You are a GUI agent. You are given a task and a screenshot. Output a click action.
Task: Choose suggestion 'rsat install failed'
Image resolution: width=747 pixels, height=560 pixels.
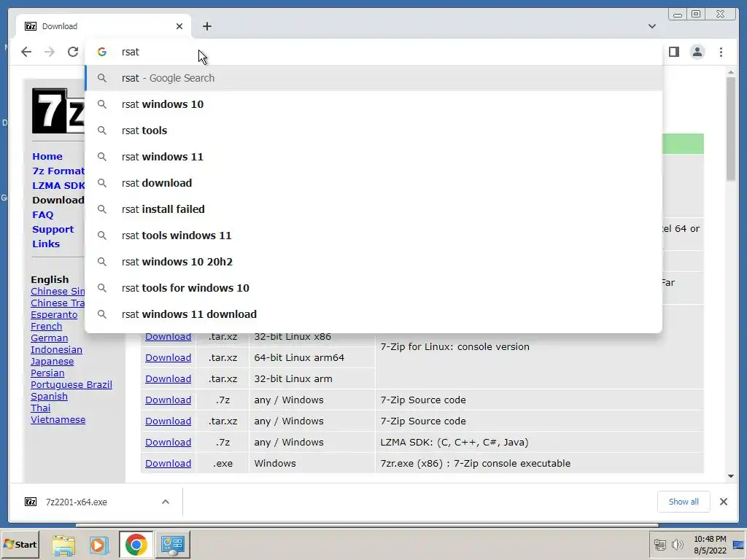click(373, 209)
